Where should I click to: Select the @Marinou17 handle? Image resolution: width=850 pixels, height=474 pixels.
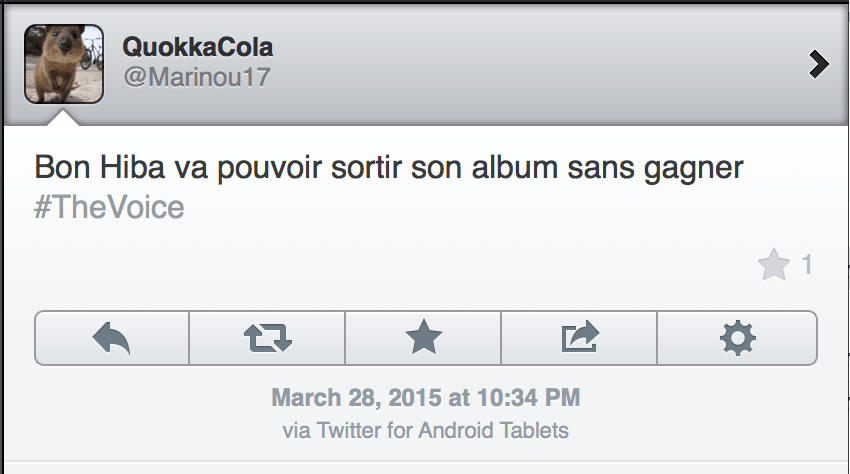pyautogui.click(x=196, y=77)
